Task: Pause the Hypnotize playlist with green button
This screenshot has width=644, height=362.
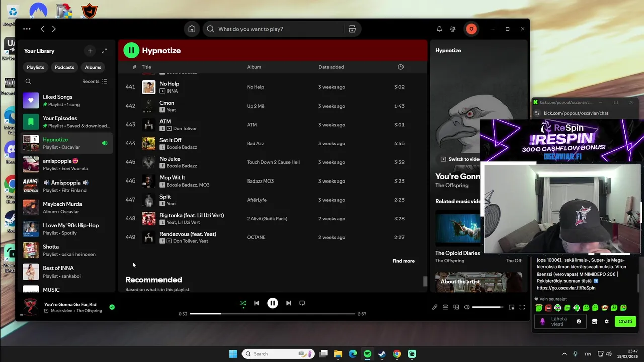Action: tap(131, 50)
